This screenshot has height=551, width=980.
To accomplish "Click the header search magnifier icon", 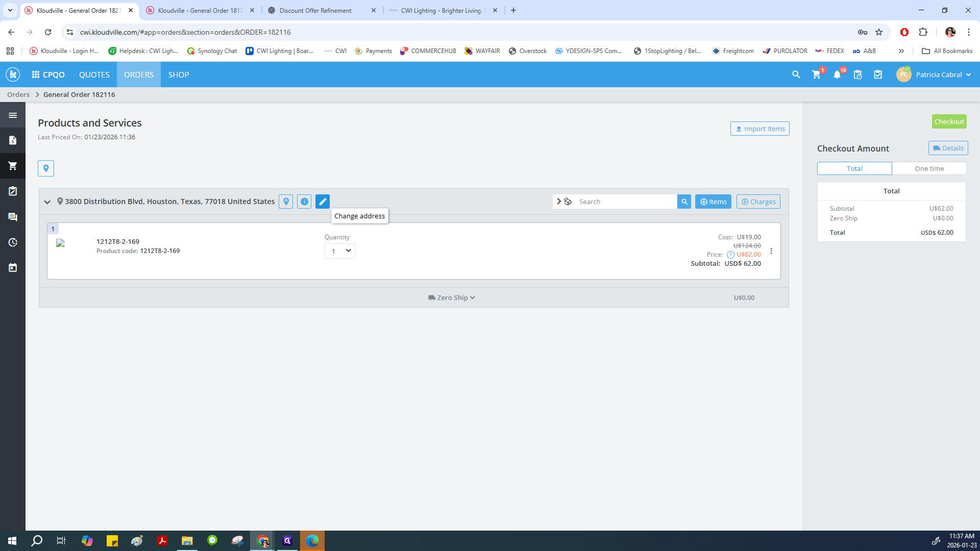I will (796, 74).
